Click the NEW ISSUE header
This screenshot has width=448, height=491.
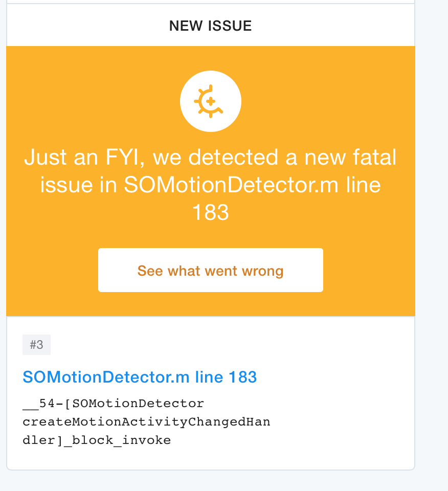tap(210, 25)
